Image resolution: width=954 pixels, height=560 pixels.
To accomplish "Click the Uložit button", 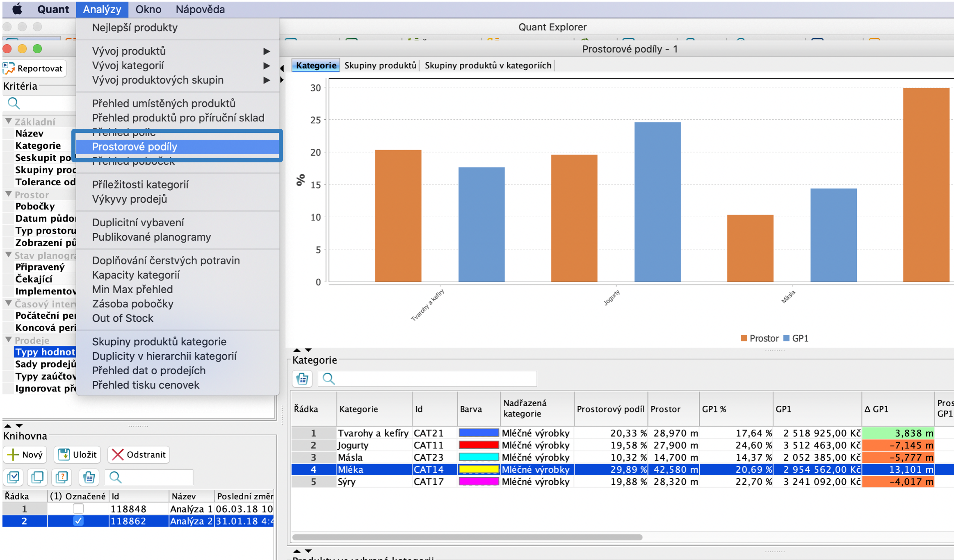I will pyautogui.click(x=78, y=454).
